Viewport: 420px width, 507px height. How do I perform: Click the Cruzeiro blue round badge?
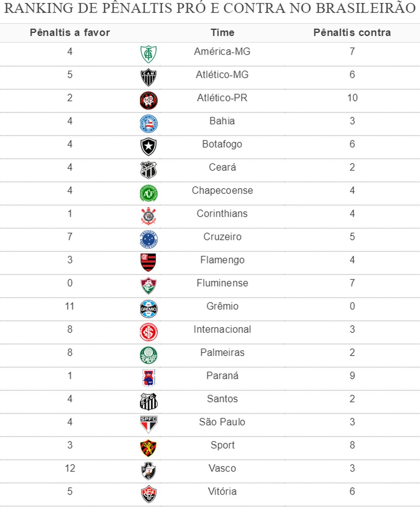148,240
